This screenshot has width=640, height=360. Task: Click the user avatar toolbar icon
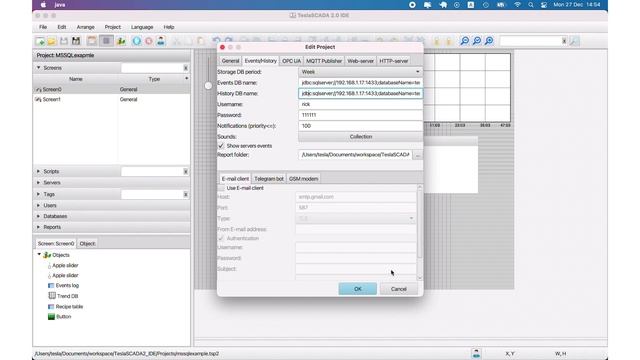click(161, 41)
